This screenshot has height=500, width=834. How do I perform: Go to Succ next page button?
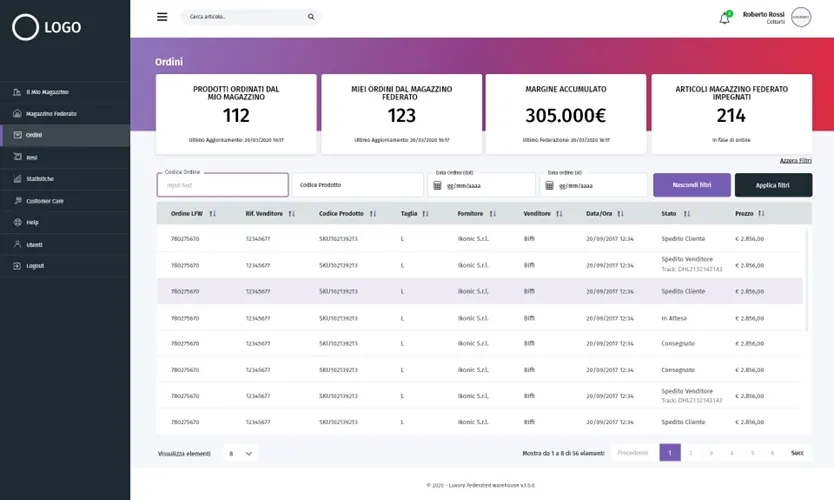(x=797, y=453)
